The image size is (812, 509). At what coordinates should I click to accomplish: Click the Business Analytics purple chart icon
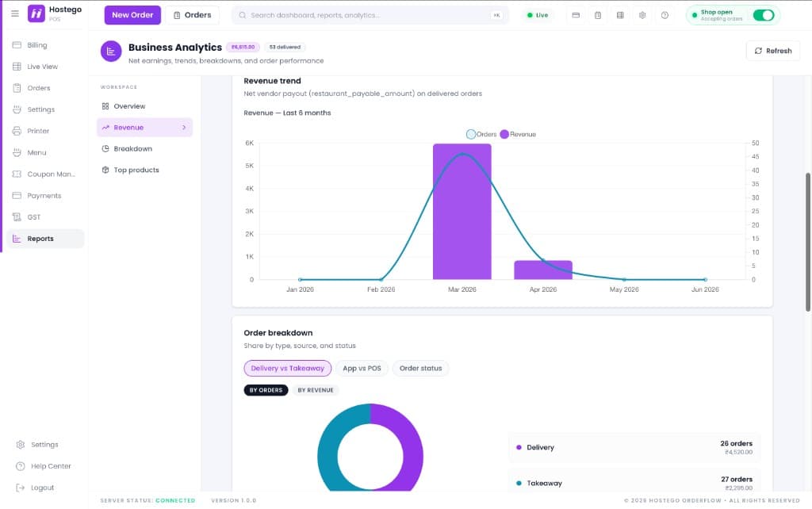click(x=111, y=52)
